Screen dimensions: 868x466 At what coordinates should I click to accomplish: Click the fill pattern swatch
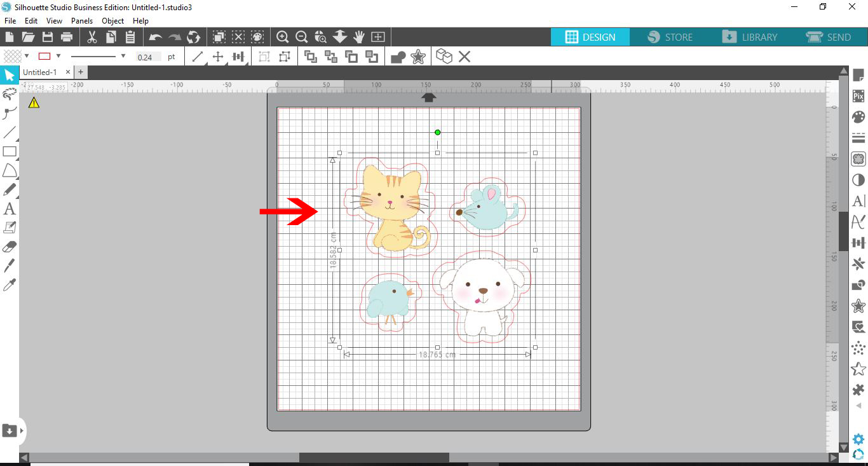click(x=12, y=56)
